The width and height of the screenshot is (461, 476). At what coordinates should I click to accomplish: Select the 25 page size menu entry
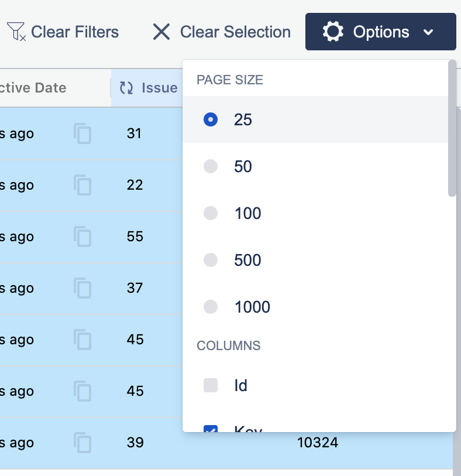243,119
